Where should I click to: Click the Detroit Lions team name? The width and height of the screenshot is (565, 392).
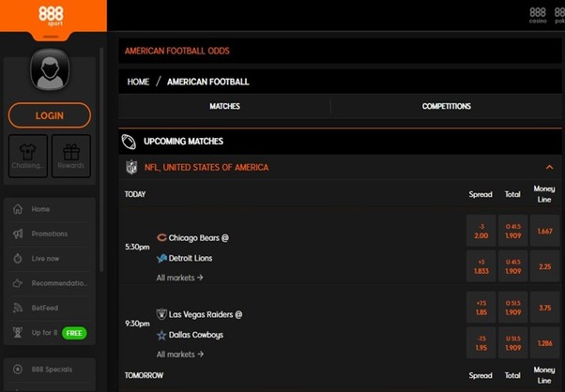click(x=191, y=258)
